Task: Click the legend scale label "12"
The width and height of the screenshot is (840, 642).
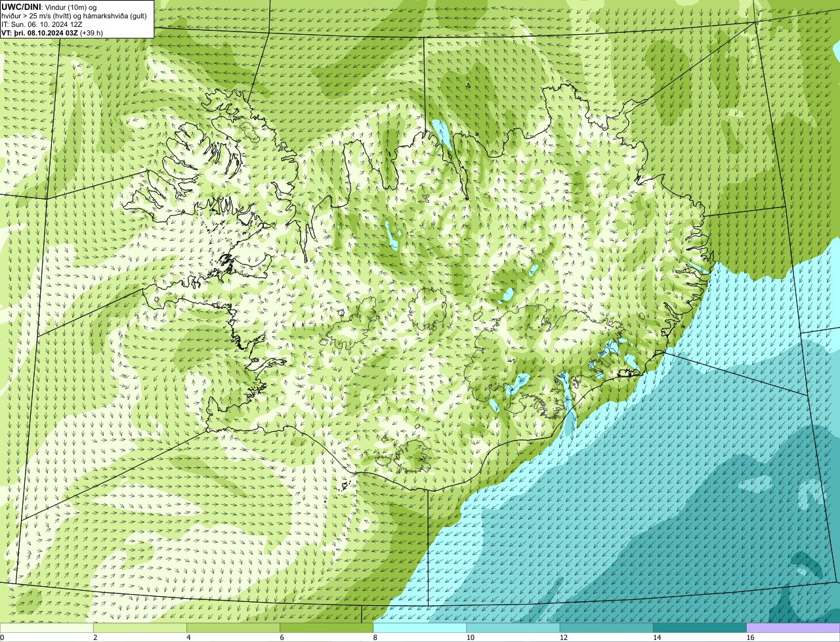Action: [563, 637]
